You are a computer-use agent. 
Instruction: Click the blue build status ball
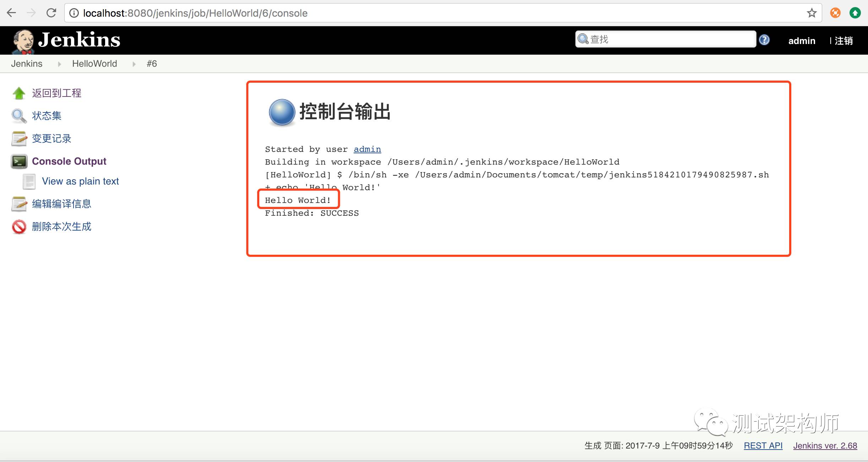pos(282,112)
